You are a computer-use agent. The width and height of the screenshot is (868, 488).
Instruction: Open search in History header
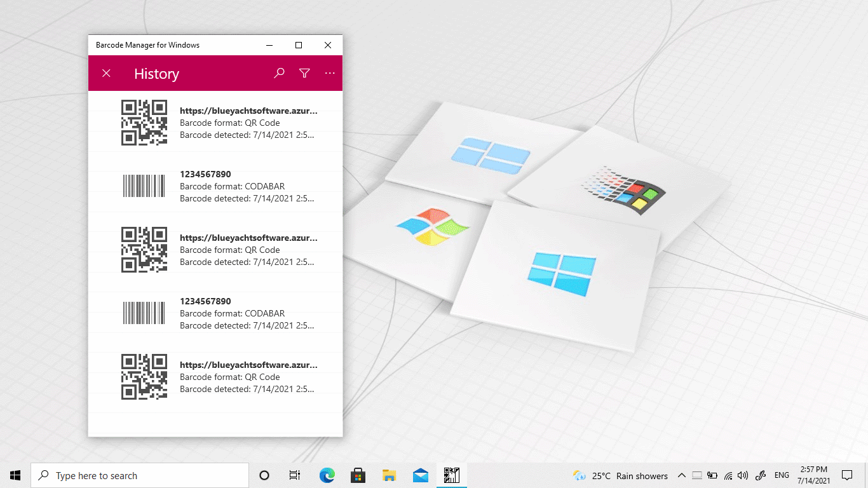[x=279, y=74]
